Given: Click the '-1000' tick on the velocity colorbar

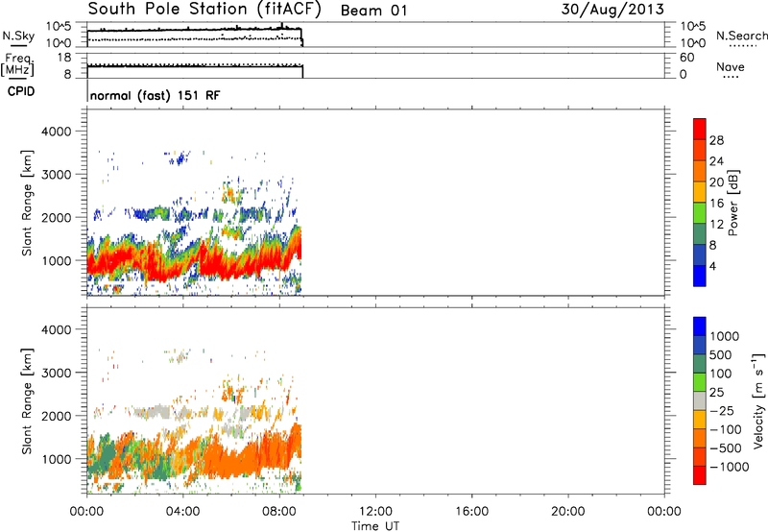Looking at the screenshot, I should click(x=729, y=467).
